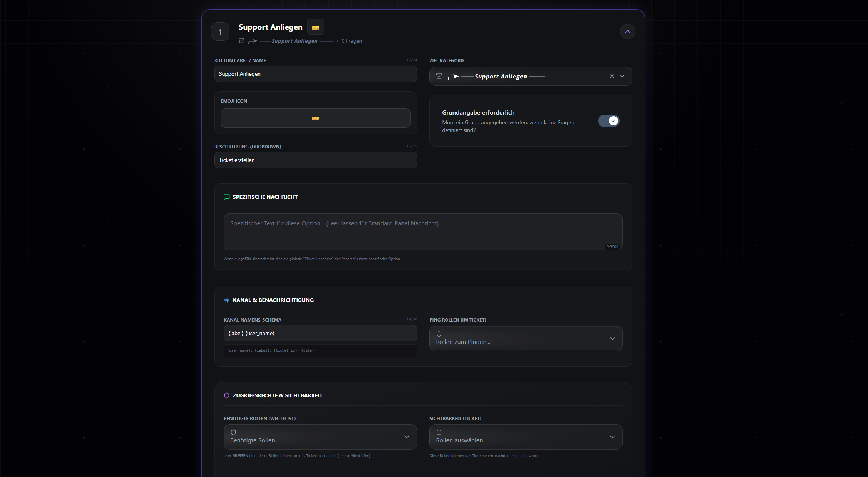
Task: Click the blue hashtag icon beside KANAL & BENACHRICHTIGUNG
Action: 226,300
